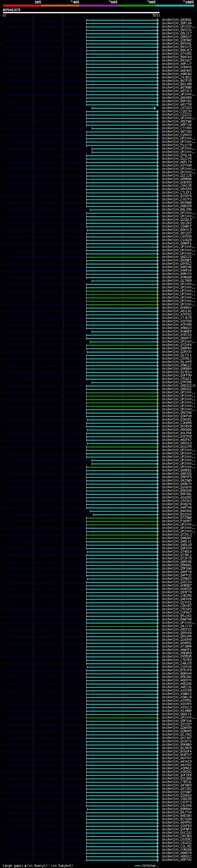Click the UniRef100_B9GJE3 label
197x868 pixels.
[x=176, y=50]
